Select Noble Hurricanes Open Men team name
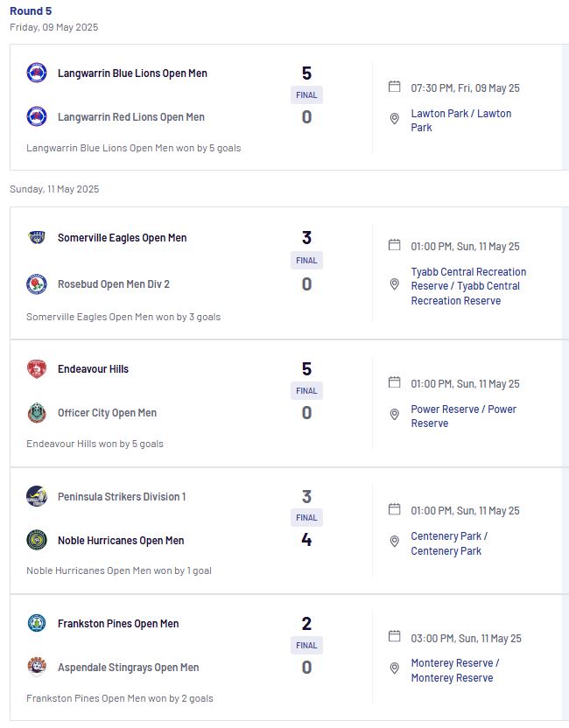 tap(121, 541)
